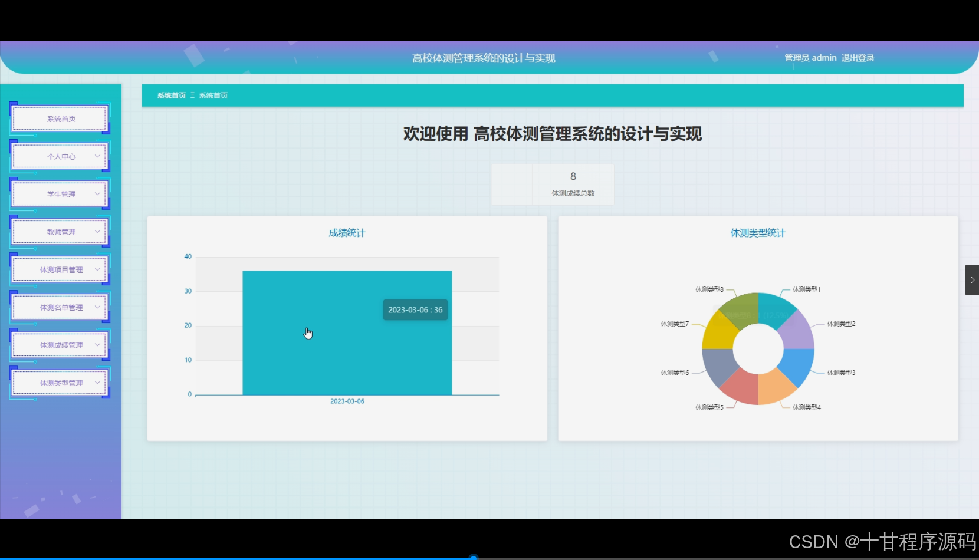
Task: Expand chevron beside 体测名单管理
Action: coord(97,307)
